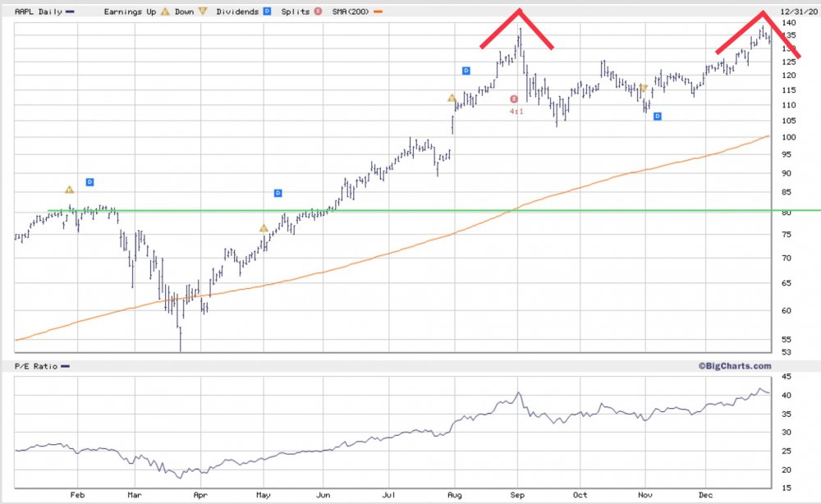Click the 15 label on P/E axis
821x504 pixels.
tap(787, 488)
